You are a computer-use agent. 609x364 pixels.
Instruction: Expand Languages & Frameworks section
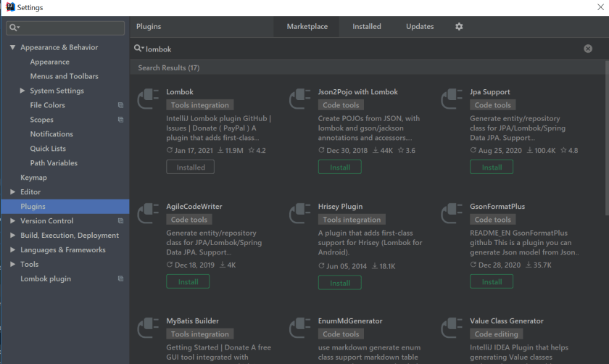[x=12, y=249]
